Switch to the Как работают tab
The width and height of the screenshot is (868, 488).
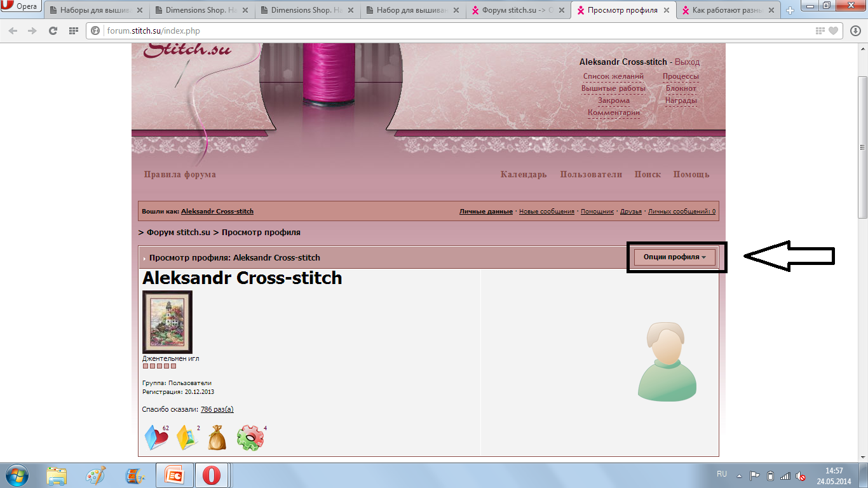pyautogui.click(x=727, y=11)
